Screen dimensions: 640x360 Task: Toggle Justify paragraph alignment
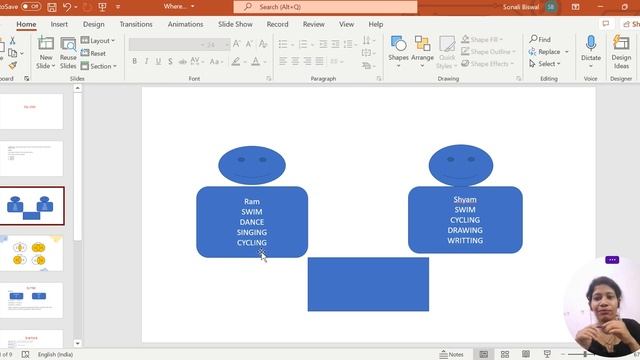[x=320, y=61]
